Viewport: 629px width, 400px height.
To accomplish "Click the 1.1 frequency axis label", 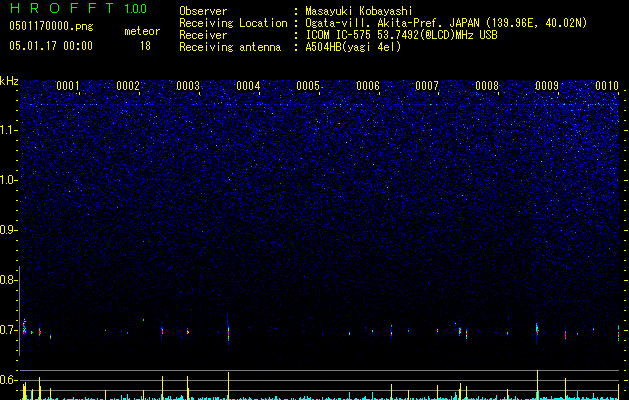I will click(x=8, y=130).
